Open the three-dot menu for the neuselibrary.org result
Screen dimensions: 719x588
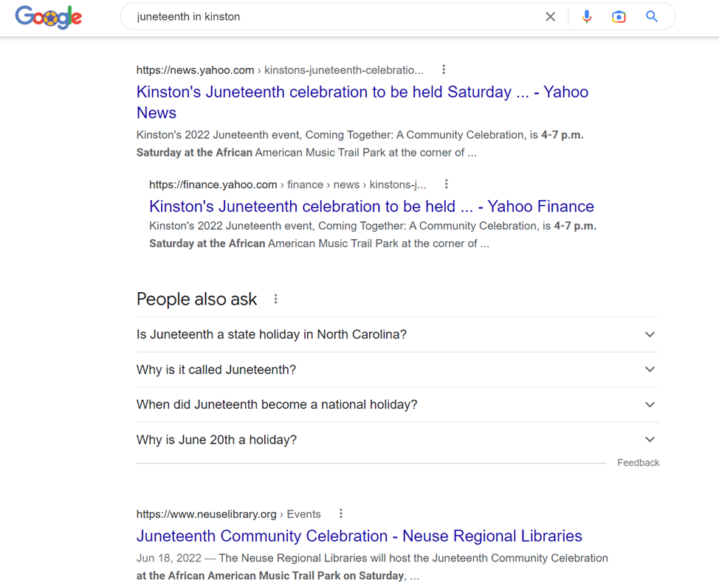[x=341, y=513]
